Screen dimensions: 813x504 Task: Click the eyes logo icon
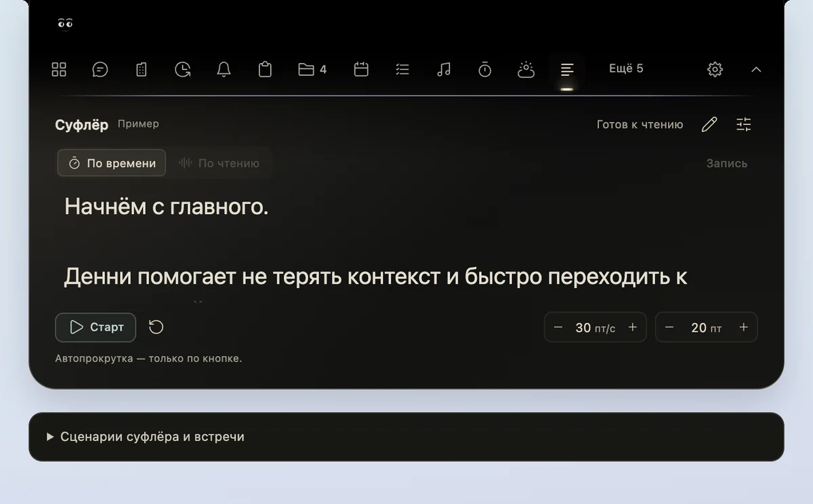[65, 24]
